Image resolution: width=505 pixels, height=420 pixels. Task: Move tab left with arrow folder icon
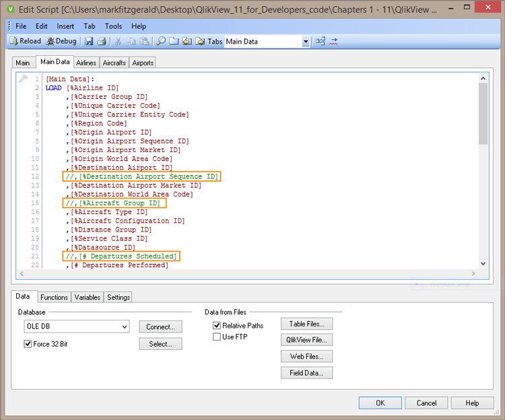(187, 41)
